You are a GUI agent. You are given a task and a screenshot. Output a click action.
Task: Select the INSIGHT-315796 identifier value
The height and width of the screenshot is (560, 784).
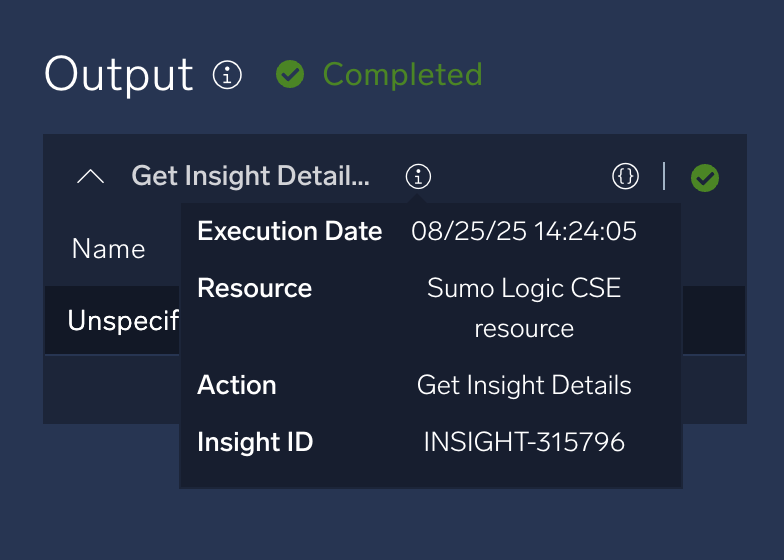(x=524, y=442)
